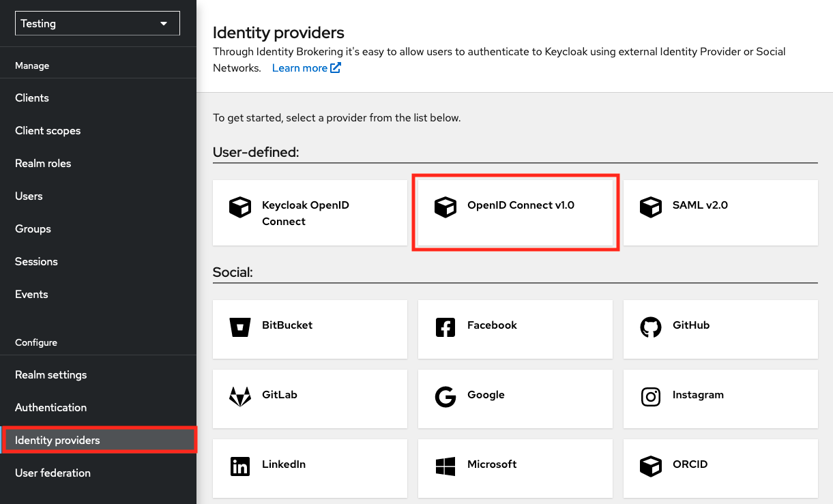This screenshot has height=504, width=833.
Task: Open the Learn more link
Action: (306, 68)
